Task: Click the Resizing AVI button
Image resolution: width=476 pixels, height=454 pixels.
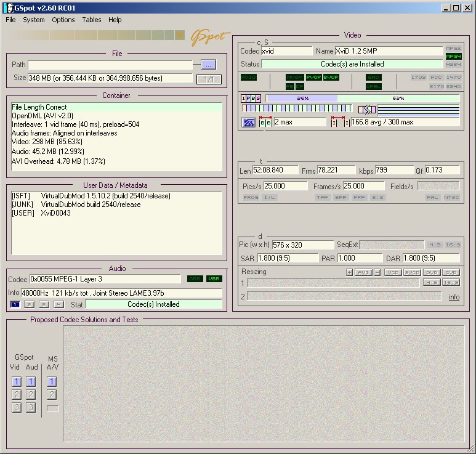Action: point(363,272)
